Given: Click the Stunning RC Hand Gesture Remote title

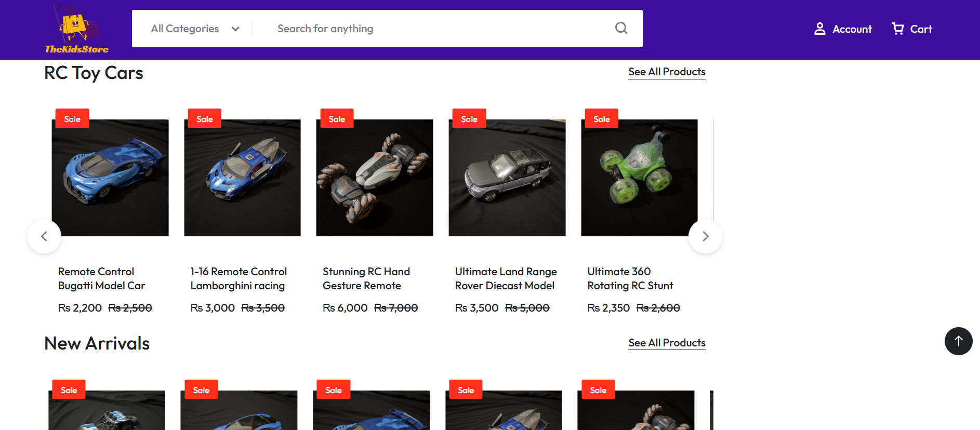Looking at the screenshot, I should 366,278.
